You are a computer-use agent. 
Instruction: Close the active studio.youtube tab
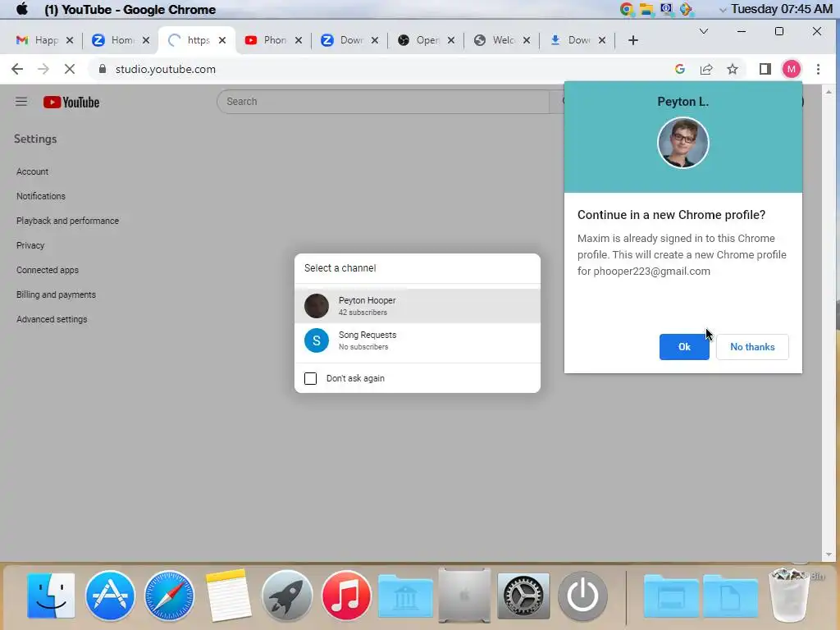[x=222, y=40]
